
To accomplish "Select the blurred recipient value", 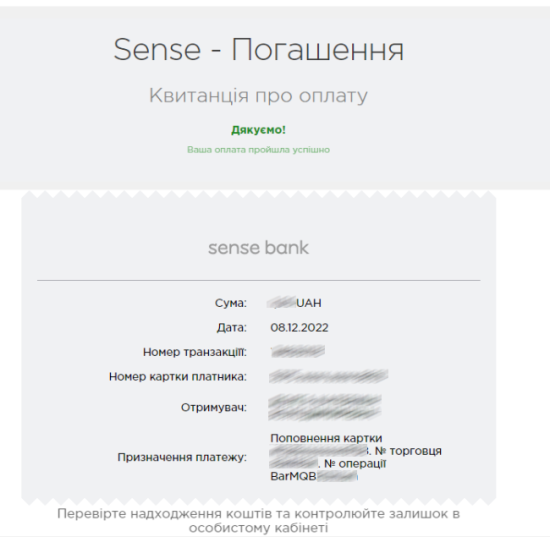I will (x=325, y=407).
